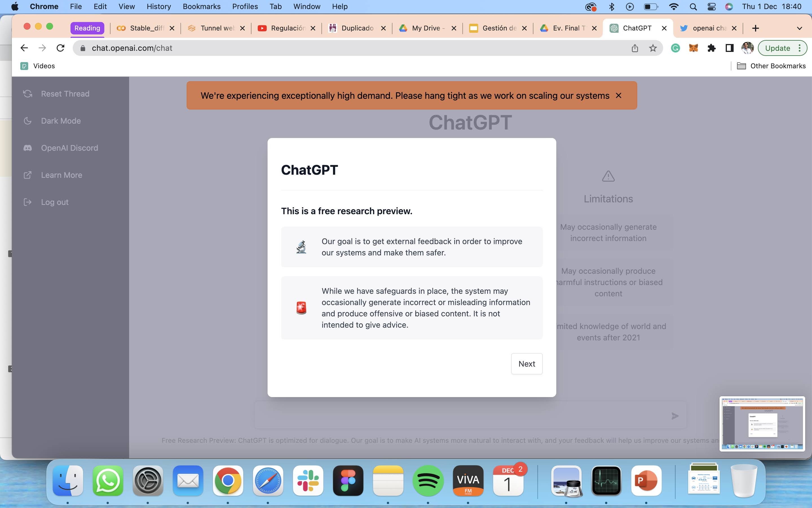Image resolution: width=812 pixels, height=508 pixels.
Task: Switch to the openai cha Twitter tab
Action: click(708, 28)
